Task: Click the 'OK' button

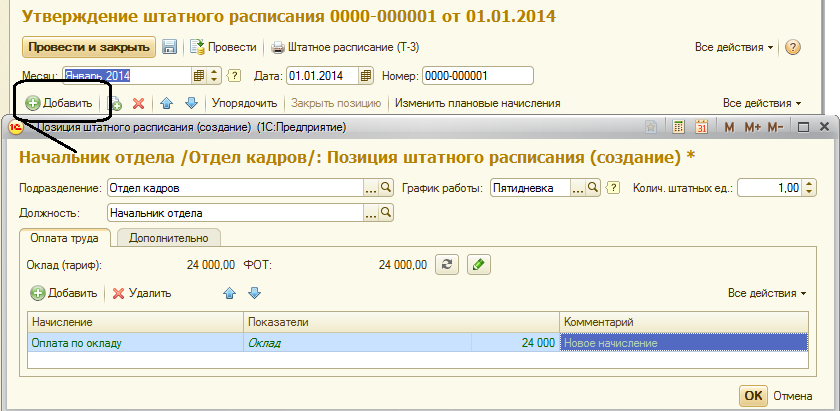Action: [x=753, y=395]
